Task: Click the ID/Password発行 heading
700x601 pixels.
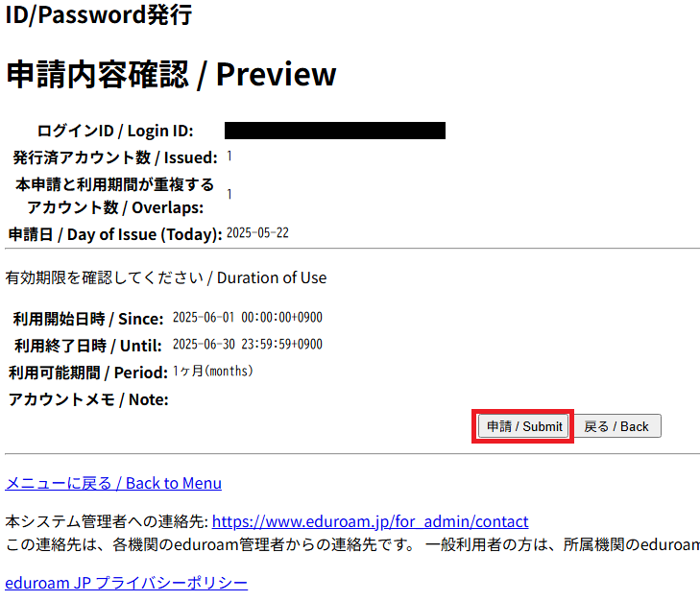Action: [99, 14]
